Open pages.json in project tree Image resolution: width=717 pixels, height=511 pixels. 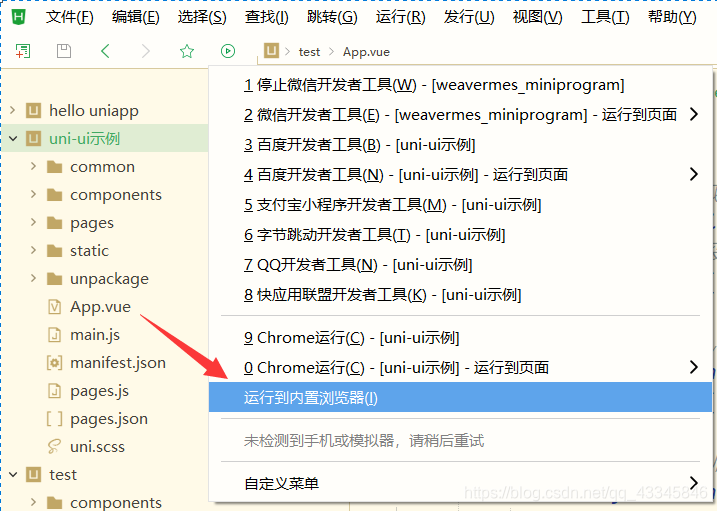[x=109, y=419]
